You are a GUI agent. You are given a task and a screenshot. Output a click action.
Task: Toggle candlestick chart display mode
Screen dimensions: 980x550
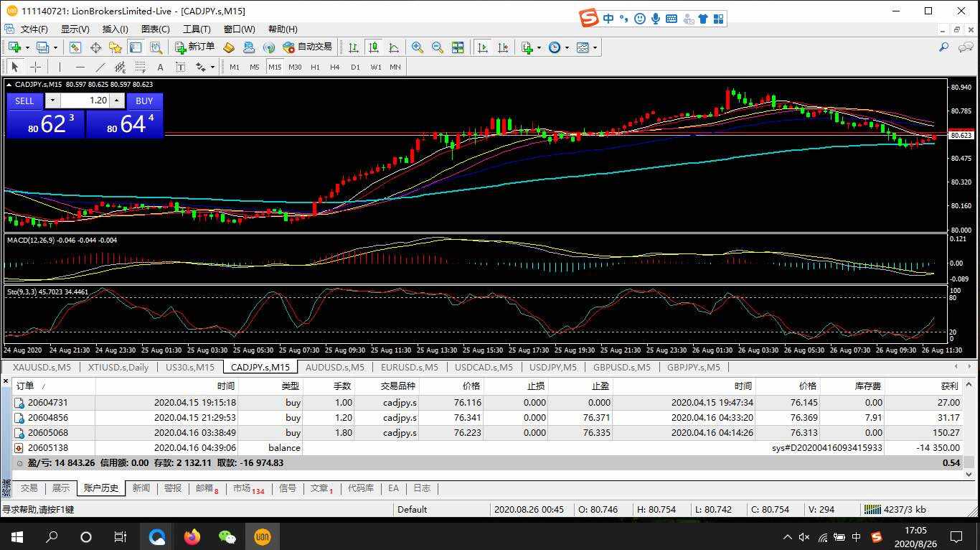tap(373, 47)
